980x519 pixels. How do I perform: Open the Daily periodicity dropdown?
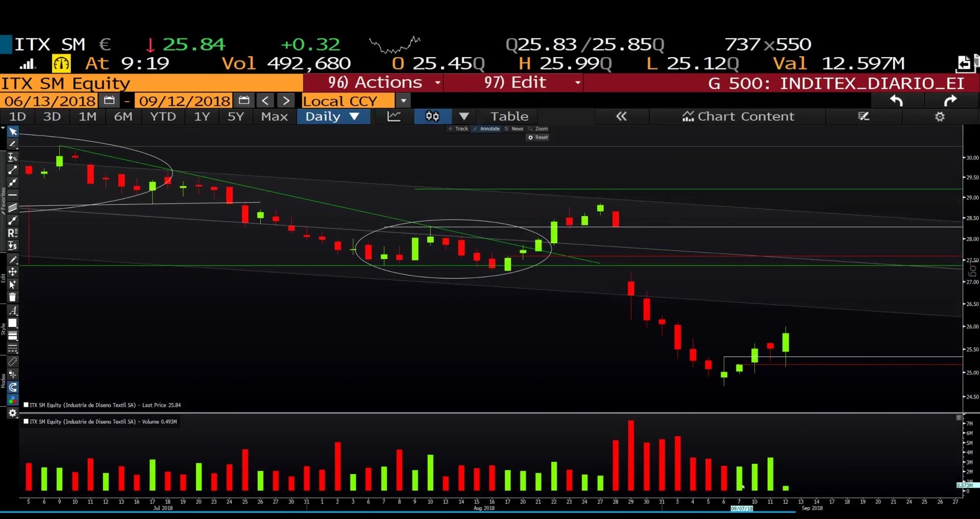pos(333,116)
